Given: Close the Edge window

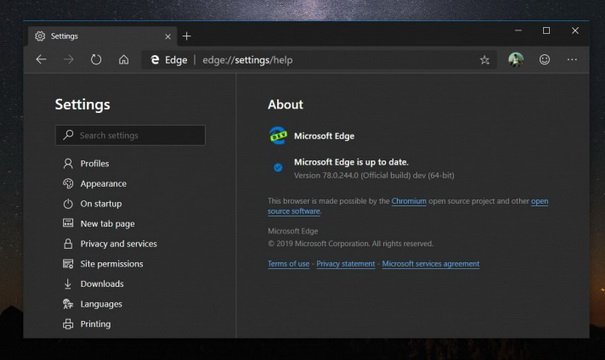Looking at the screenshot, I should pyautogui.click(x=575, y=30).
